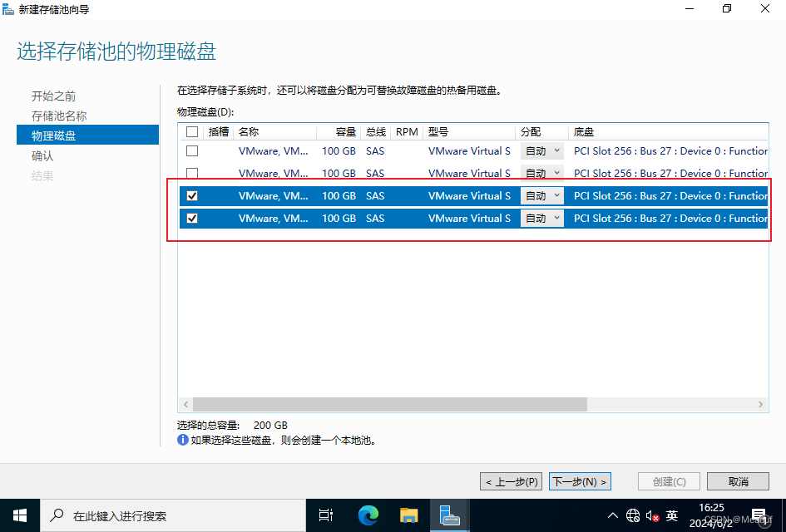Click the muted volume tray icon
The height and width of the screenshot is (532, 786).
pos(652,515)
